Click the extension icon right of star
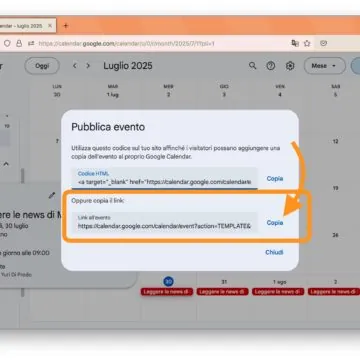Image resolution: width=360 pixels, height=360 pixels. 323,43
